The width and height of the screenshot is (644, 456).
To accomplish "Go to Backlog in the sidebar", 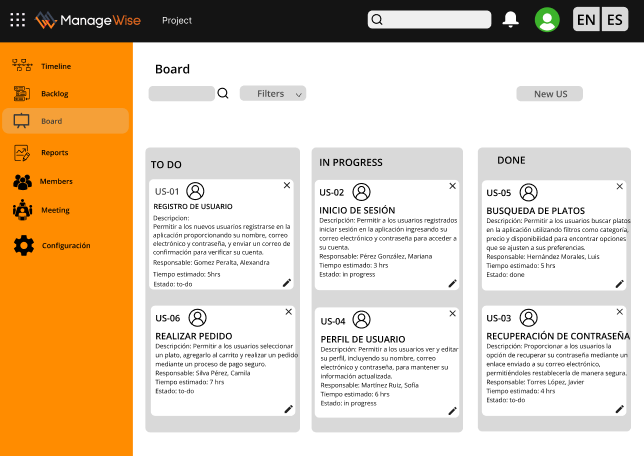I will 54,93.
